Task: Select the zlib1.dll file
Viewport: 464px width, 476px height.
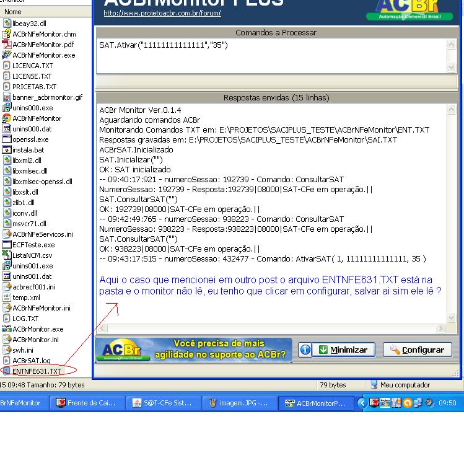Action: tap(24, 203)
